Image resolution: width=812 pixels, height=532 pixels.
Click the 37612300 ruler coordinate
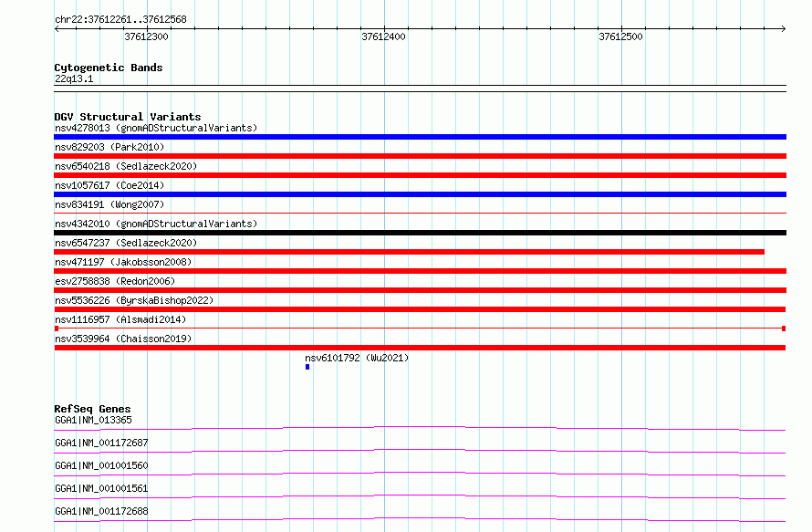click(146, 37)
